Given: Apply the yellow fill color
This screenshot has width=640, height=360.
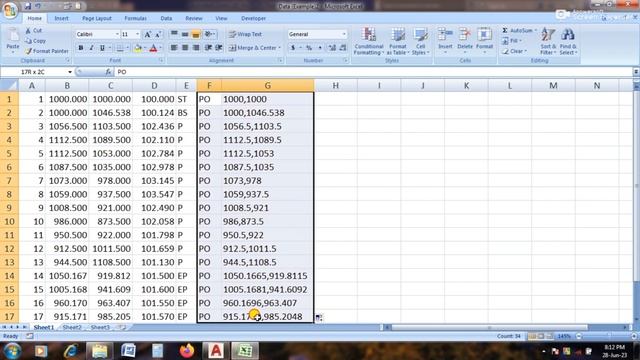Looking at the screenshot, I should 138,48.
